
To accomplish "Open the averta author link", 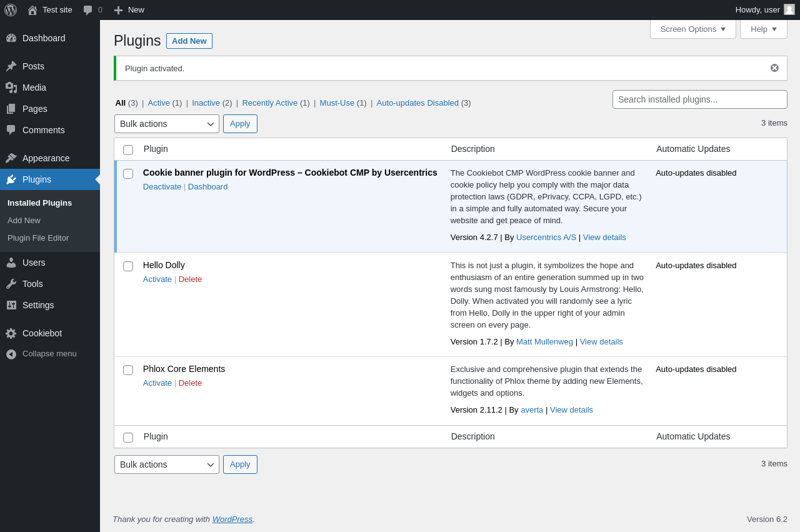I will (532, 409).
